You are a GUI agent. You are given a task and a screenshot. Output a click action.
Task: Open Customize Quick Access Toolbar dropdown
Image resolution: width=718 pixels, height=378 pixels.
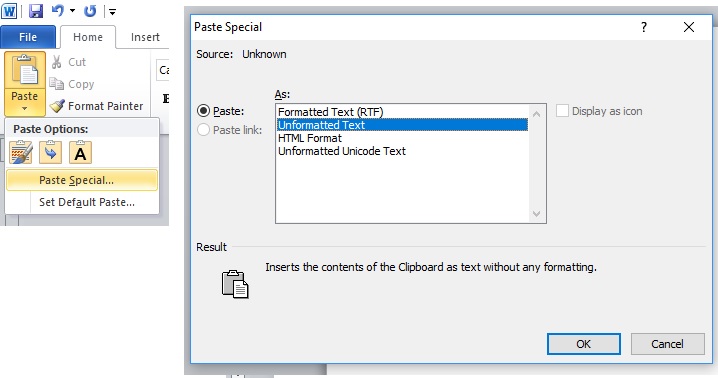coord(112,11)
